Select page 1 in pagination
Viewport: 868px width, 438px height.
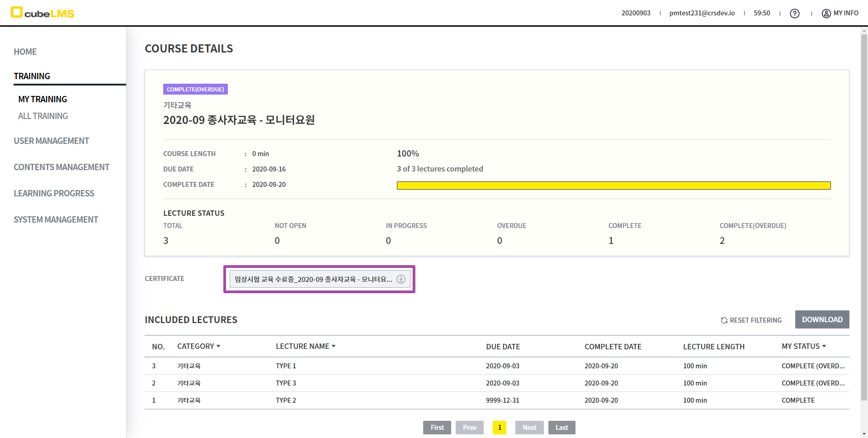(x=499, y=428)
